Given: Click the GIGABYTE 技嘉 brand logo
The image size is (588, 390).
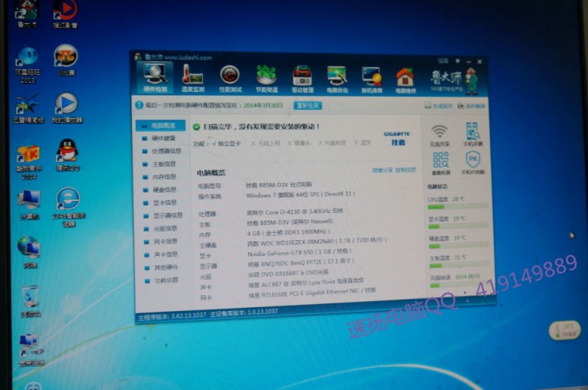Looking at the screenshot, I should (x=397, y=139).
